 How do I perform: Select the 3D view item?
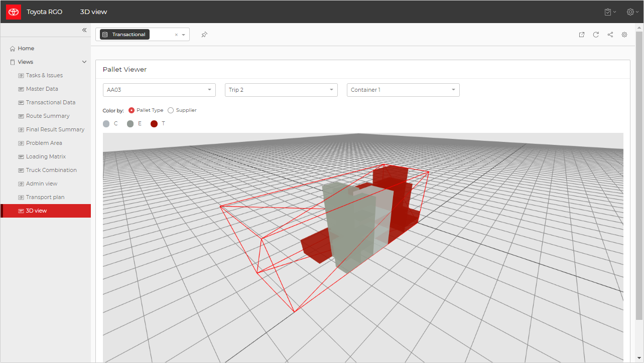[x=46, y=211]
